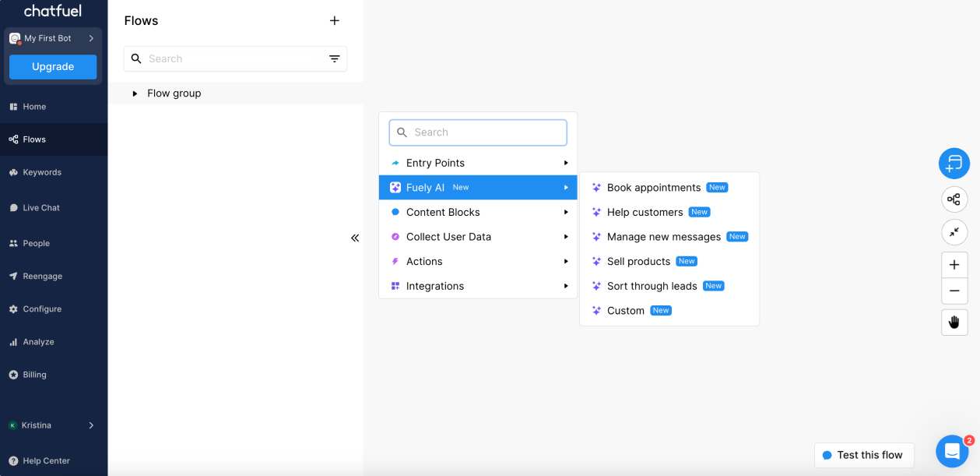Open the Help Center link
This screenshot has height=476, width=980.
coord(54,460)
